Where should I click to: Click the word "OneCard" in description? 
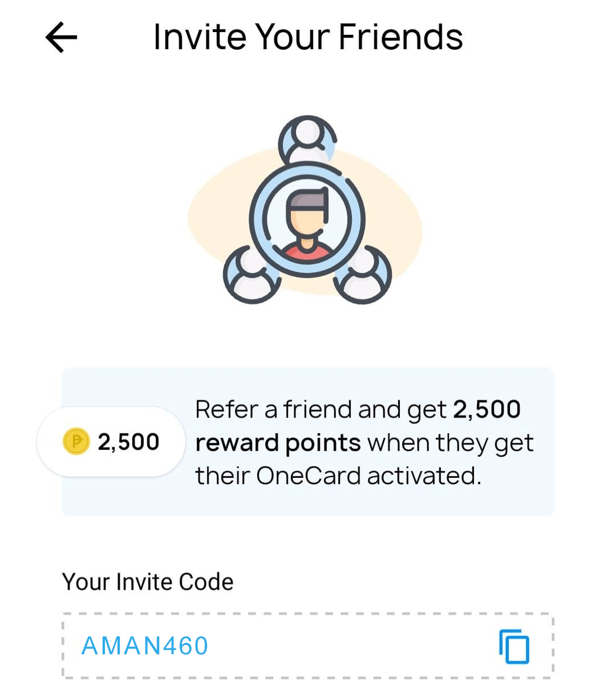pos(310,475)
